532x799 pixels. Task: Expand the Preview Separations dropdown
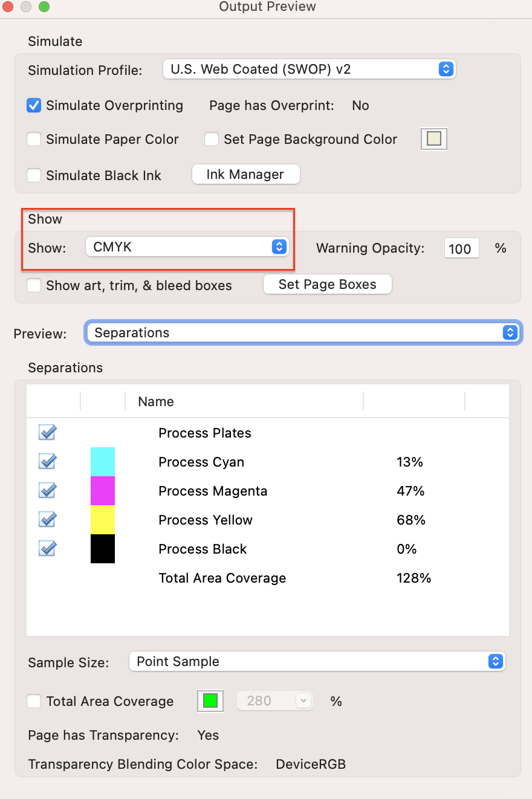tap(303, 332)
